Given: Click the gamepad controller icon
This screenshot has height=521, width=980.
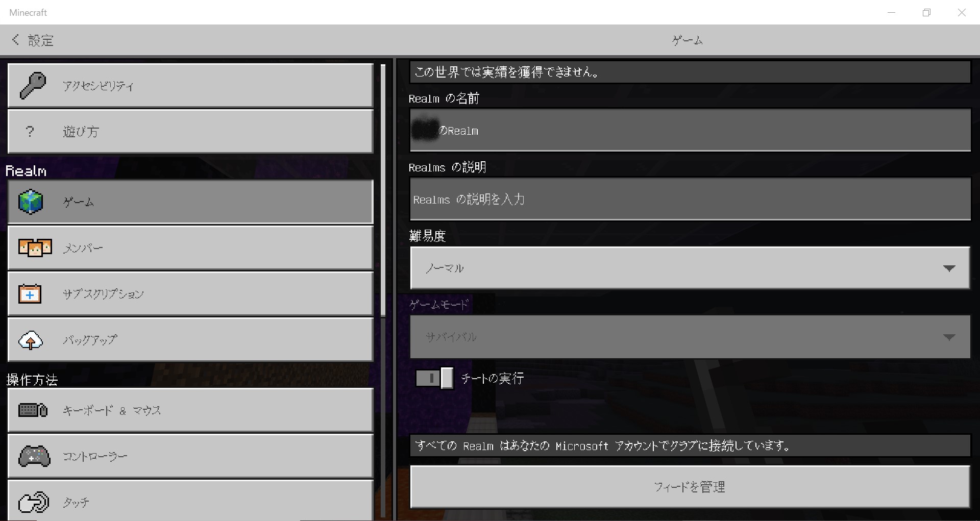Looking at the screenshot, I should pyautogui.click(x=34, y=456).
